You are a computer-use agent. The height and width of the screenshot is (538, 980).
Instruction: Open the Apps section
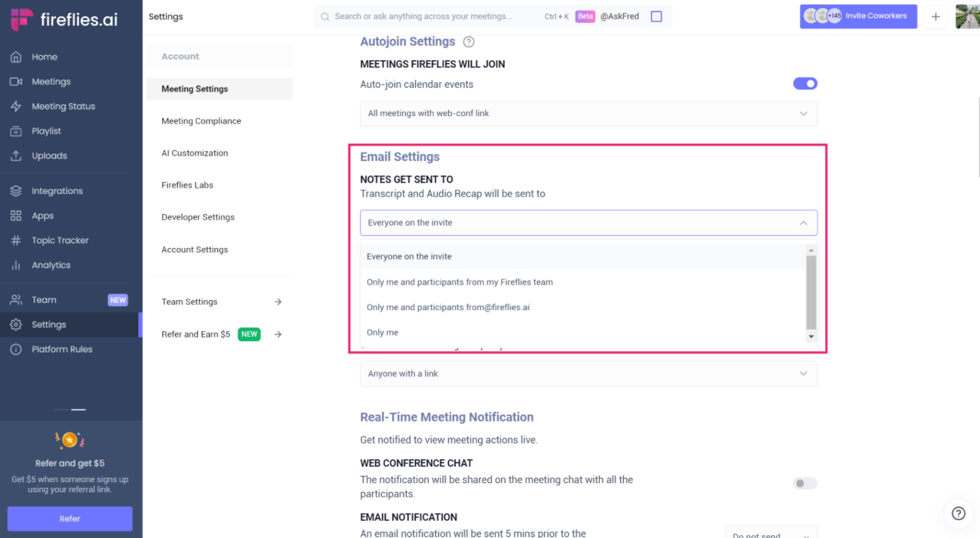pos(42,215)
